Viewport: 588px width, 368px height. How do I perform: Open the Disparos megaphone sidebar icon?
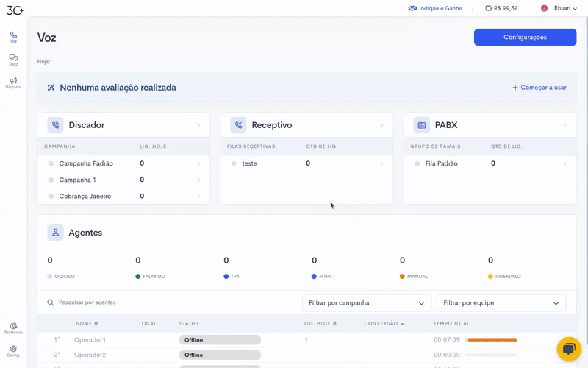click(13, 83)
